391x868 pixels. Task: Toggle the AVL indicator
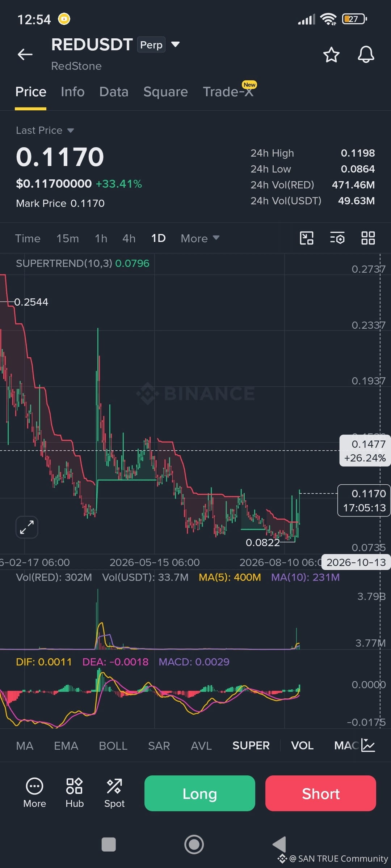coord(201,746)
